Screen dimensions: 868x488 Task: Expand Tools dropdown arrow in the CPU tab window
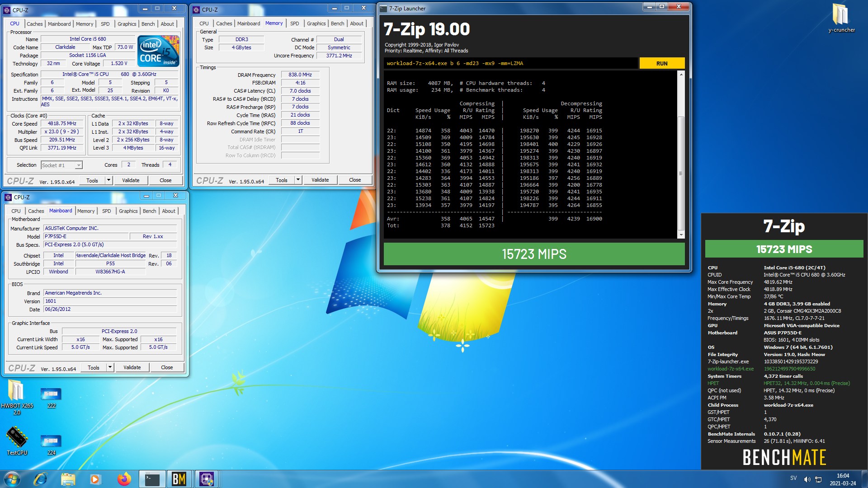[x=108, y=180]
